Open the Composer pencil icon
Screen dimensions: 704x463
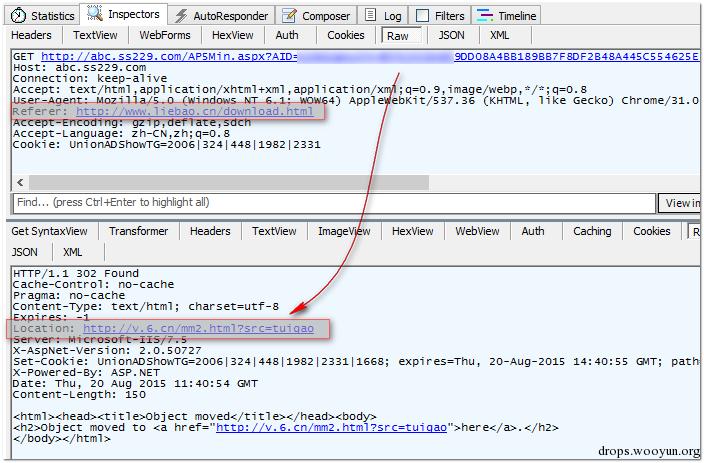coord(289,16)
